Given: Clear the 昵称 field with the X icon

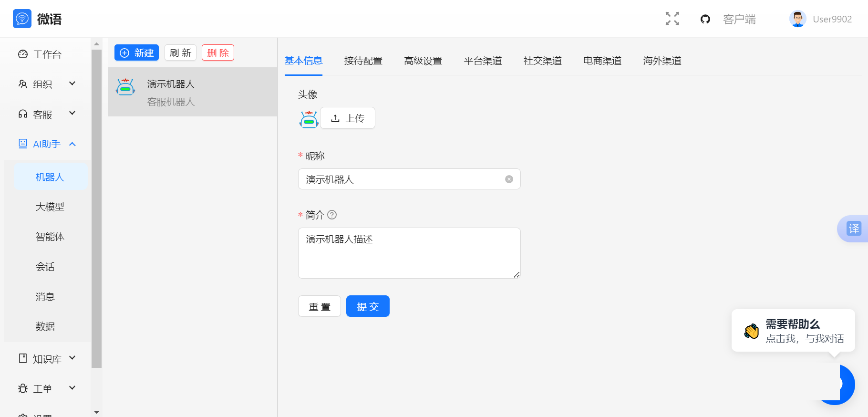Looking at the screenshot, I should coord(509,179).
